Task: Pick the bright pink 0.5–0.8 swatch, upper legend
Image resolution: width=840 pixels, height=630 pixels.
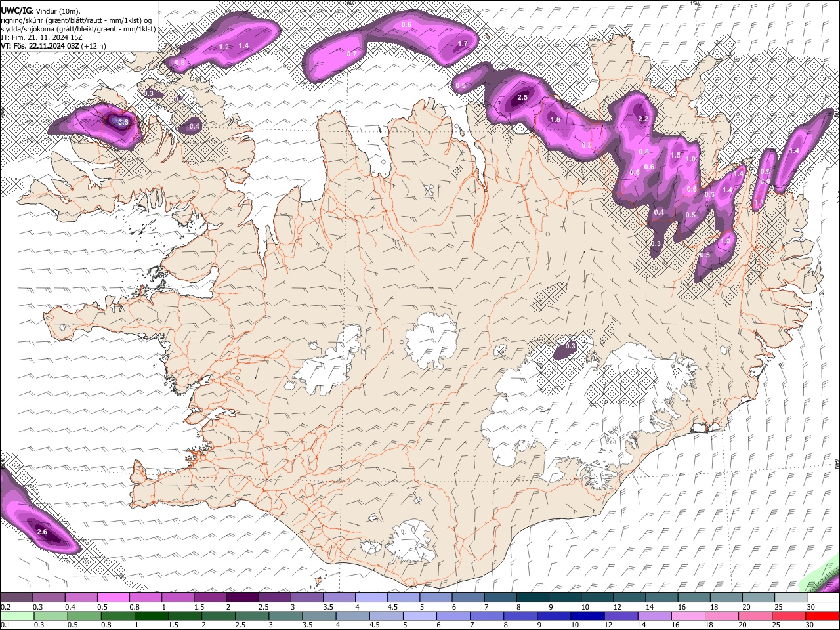Action: coord(113,598)
